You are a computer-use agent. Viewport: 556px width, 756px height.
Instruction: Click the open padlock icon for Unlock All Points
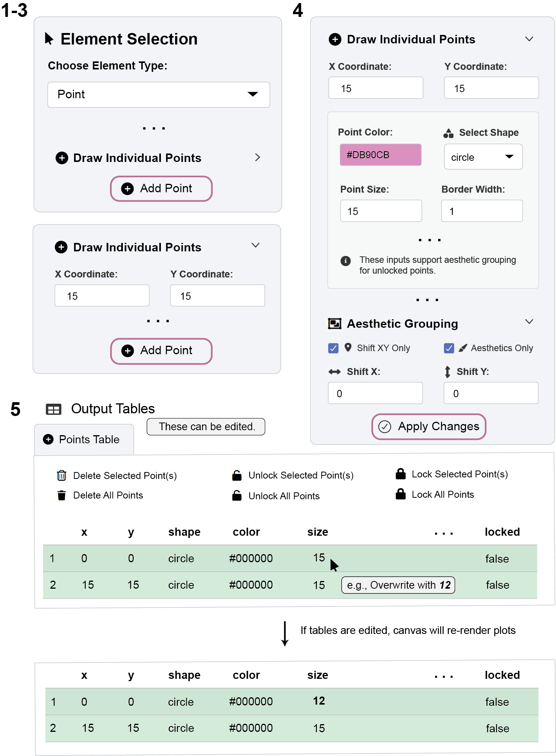point(237,495)
